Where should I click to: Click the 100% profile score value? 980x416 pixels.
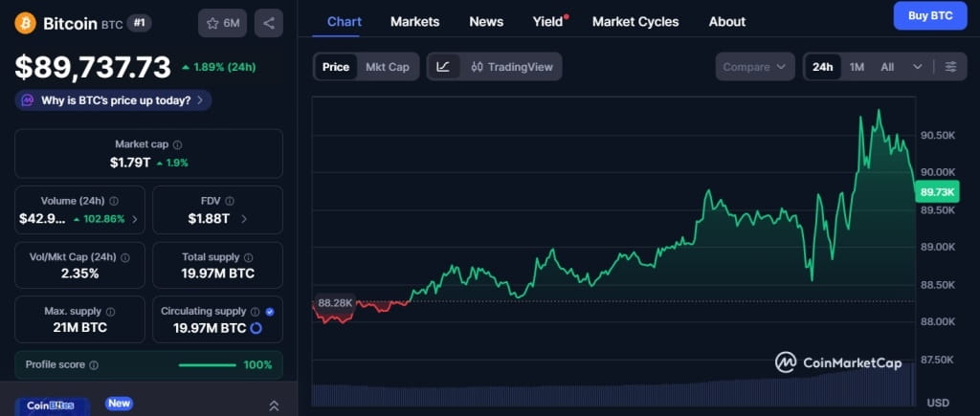pos(257,364)
